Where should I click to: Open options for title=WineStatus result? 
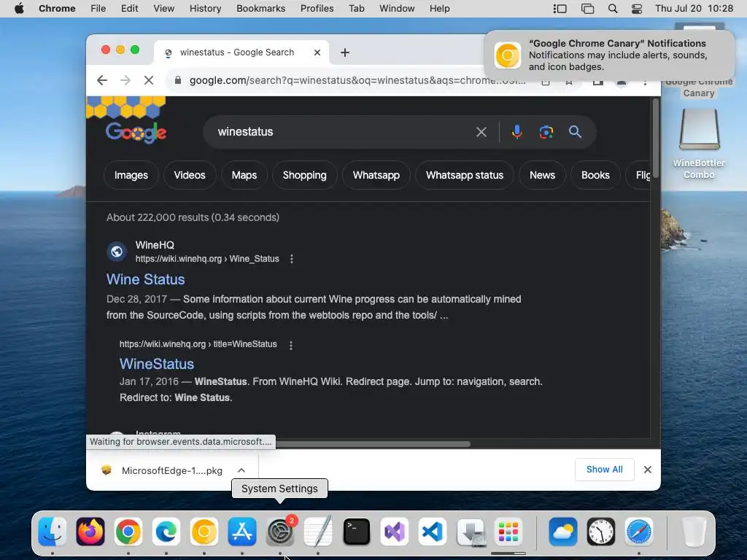pyautogui.click(x=291, y=345)
